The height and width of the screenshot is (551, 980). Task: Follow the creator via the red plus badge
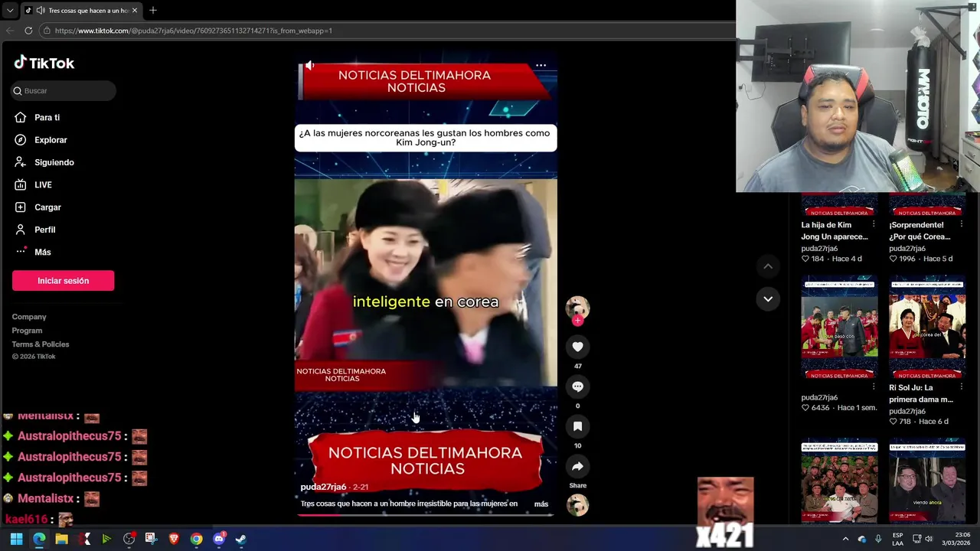(x=577, y=321)
